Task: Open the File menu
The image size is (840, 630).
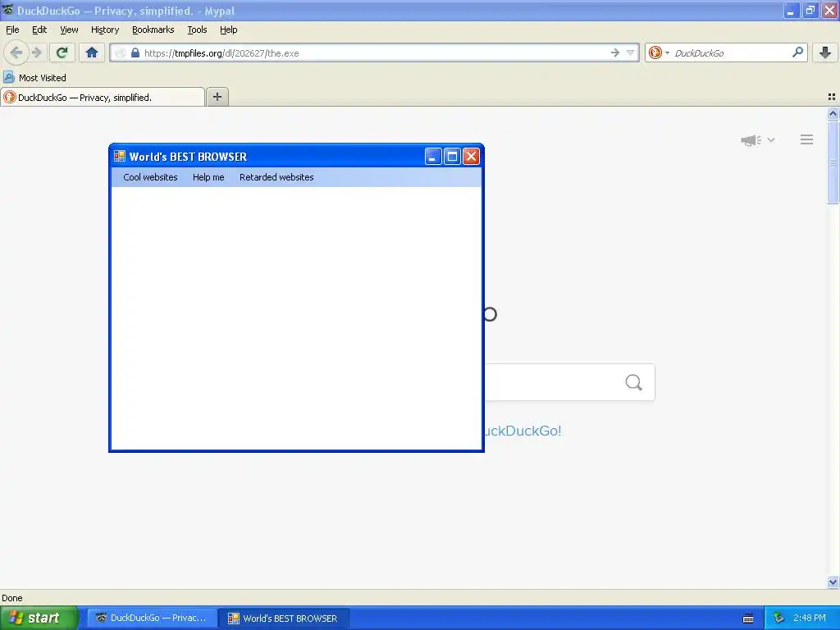Action: (x=12, y=30)
